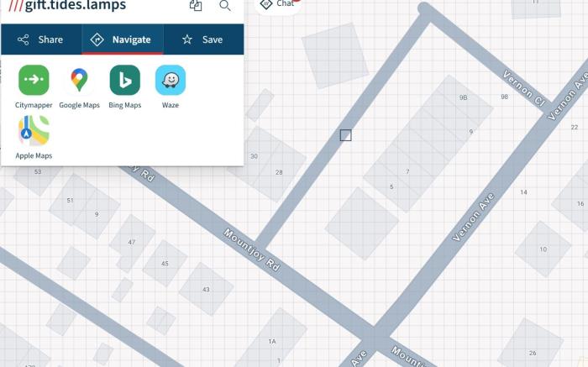Viewport: 588px width, 367px height.
Task: Open the Chat button
Action: (x=278, y=4)
